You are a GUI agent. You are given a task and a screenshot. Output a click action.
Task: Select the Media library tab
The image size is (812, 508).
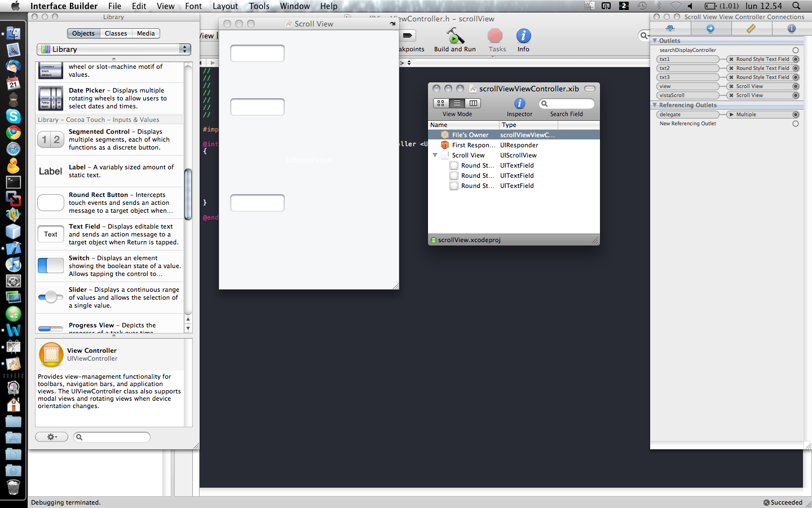click(x=145, y=33)
